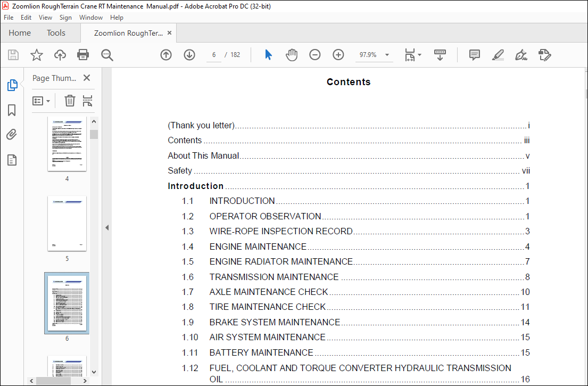Switch to the Home tab
The width and height of the screenshot is (588, 386).
tap(20, 32)
